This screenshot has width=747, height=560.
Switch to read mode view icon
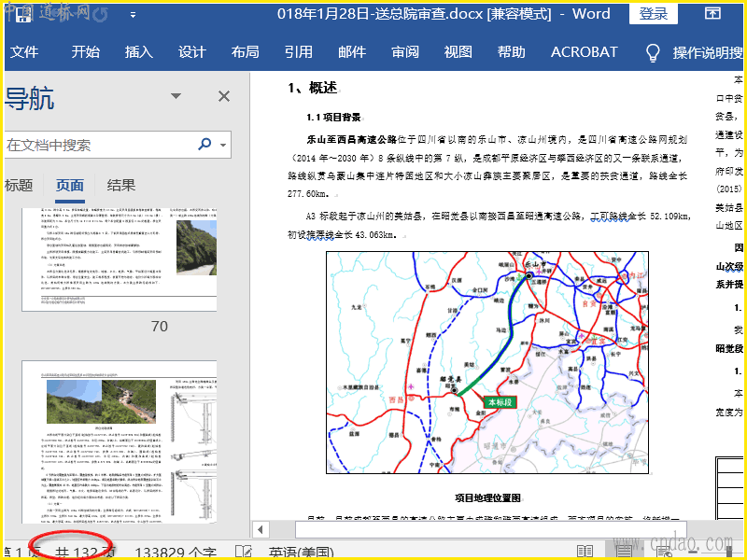click(585, 552)
